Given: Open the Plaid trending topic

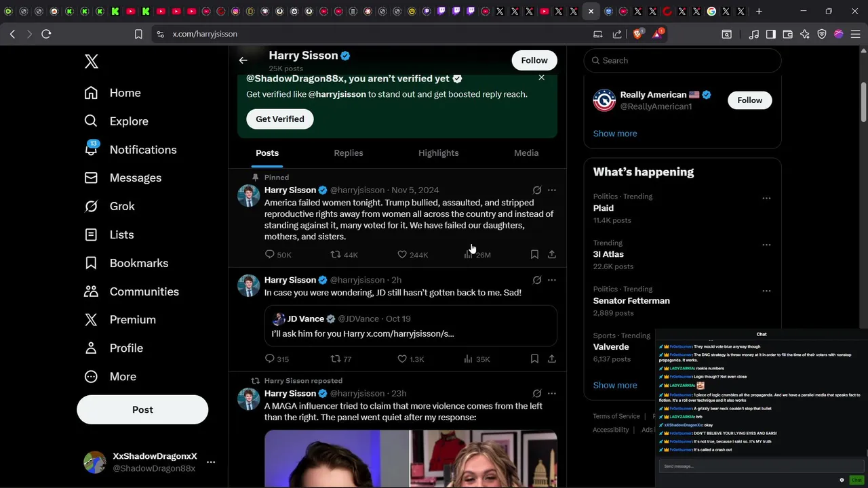Looking at the screenshot, I should pyautogui.click(x=604, y=208).
